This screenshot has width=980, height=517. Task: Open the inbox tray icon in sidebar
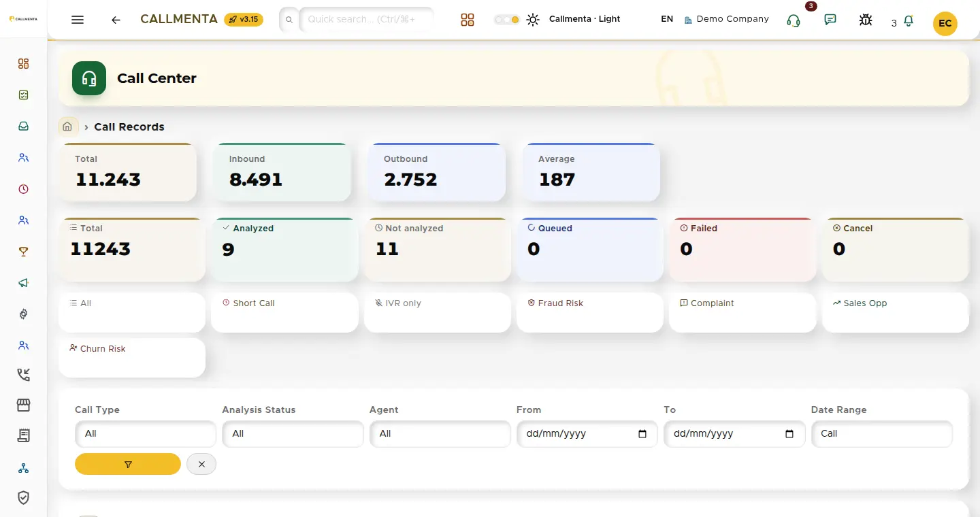24,127
